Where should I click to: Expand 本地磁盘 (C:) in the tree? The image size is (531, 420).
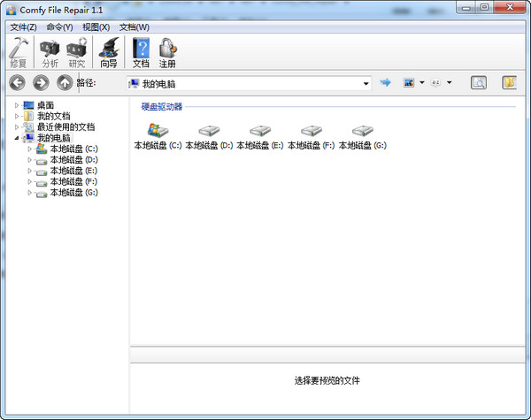pos(30,149)
